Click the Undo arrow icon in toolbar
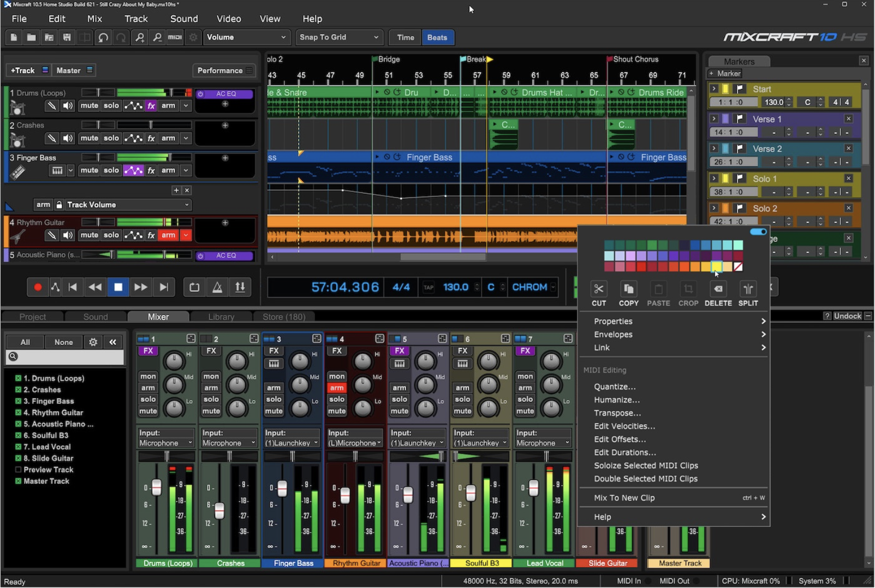The image size is (875, 588). tap(103, 37)
